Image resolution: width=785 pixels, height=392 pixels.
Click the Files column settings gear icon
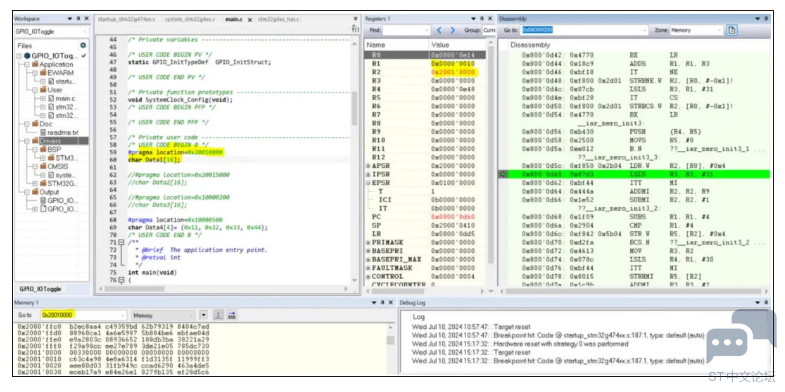[x=84, y=46]
